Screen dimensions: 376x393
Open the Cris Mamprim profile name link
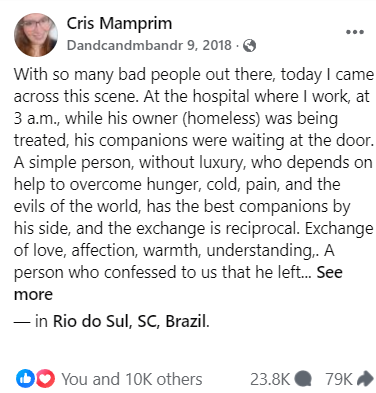coord(119,23)
